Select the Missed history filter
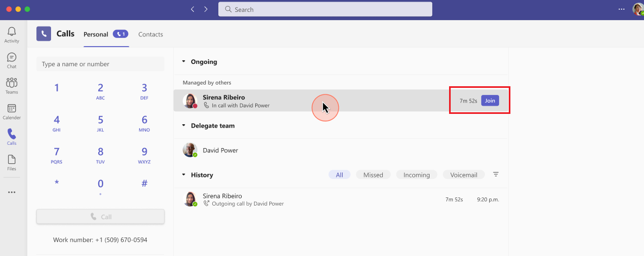Screen dimensions: 644x256 [374, 175]
